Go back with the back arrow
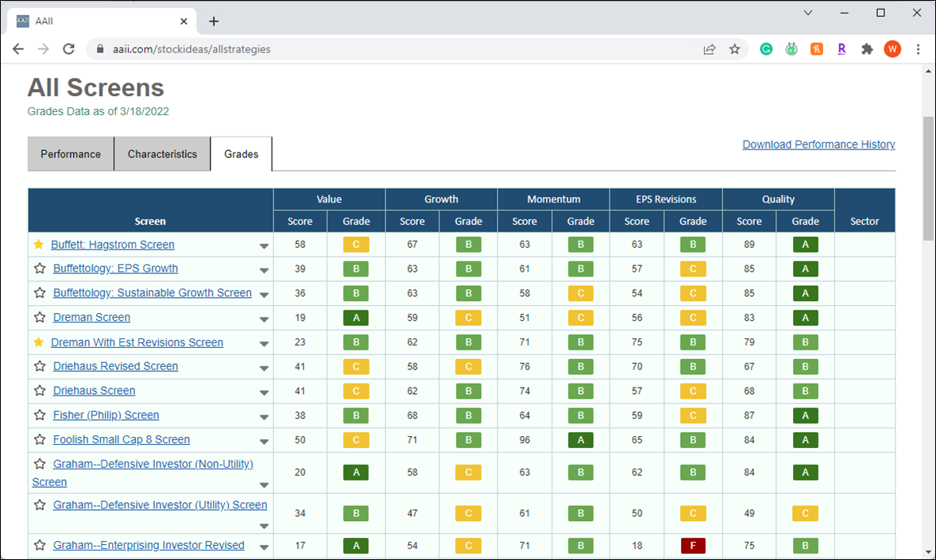The width and height of the screenshot is (936, 560). point(18,49)
